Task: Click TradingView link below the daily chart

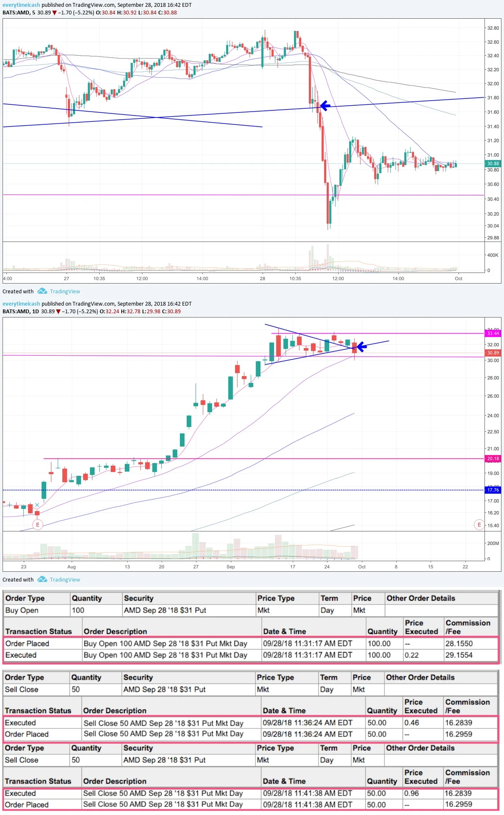Action: coord(65,579)
